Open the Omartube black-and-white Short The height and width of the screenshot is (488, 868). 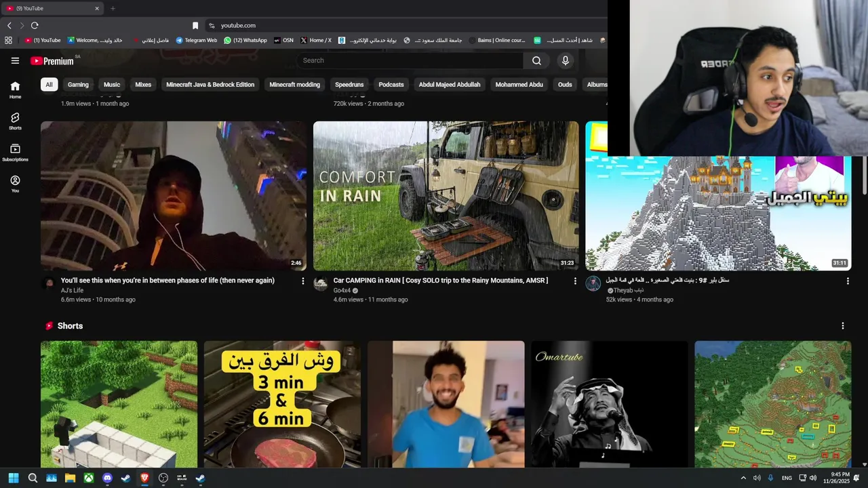point(609,404)
